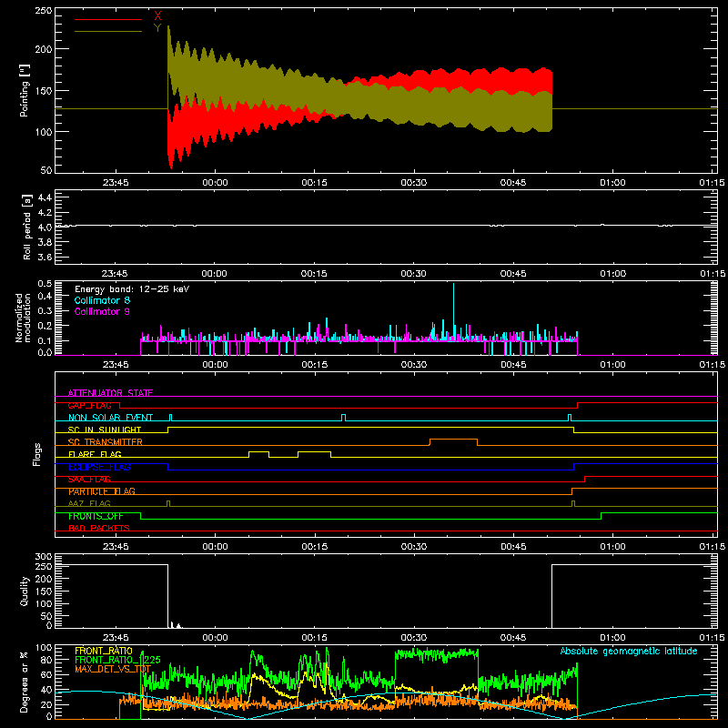Click the green FRONT_RATIO_1225 legend label
Screen dimensions: 728x728
117,660
